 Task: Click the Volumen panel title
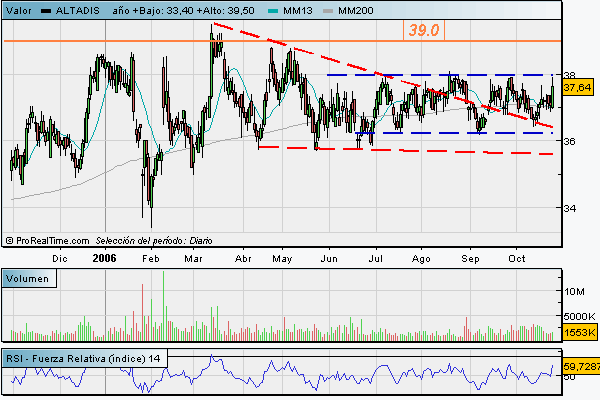pos(29,278)
